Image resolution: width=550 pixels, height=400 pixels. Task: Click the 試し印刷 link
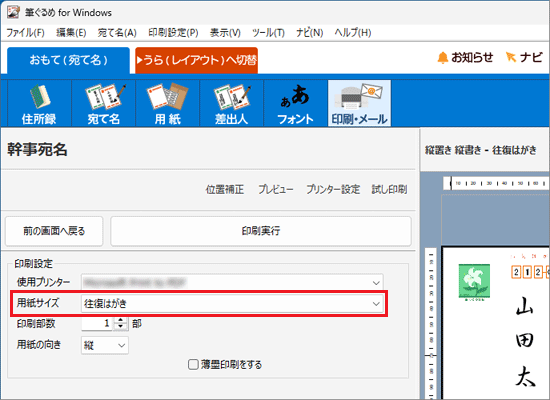point(389,189)
